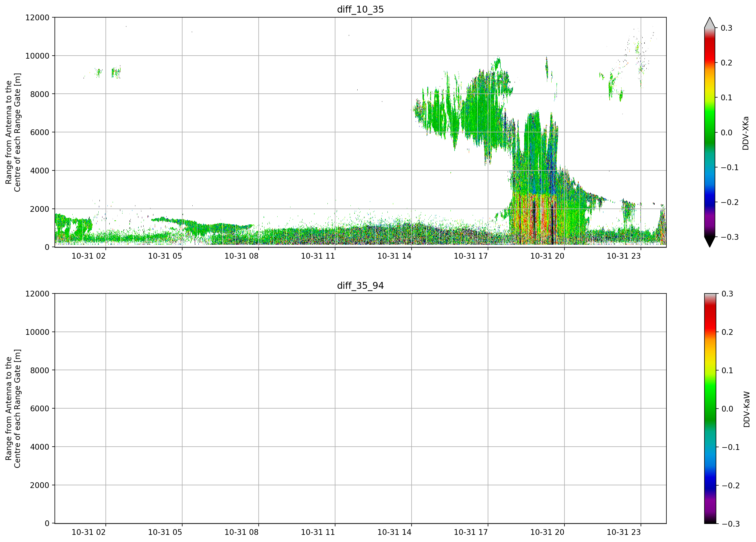Click '10-31 11' tick under diff_10_35 plot

coord(318,256)
